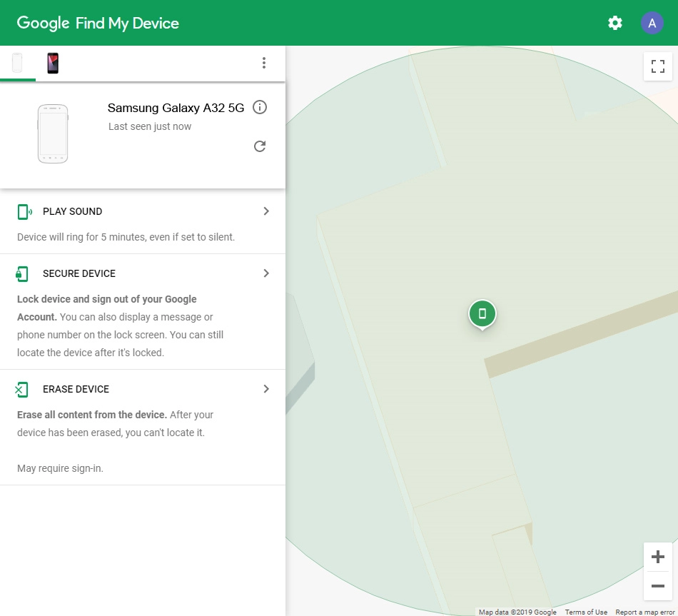This screenshot has width=678, height=616.
Task: Click the Secure Device lock icon
Action: click(x=22, y=273)
